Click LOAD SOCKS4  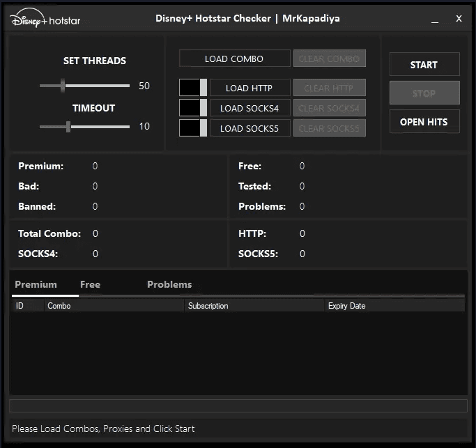[249, 108]
